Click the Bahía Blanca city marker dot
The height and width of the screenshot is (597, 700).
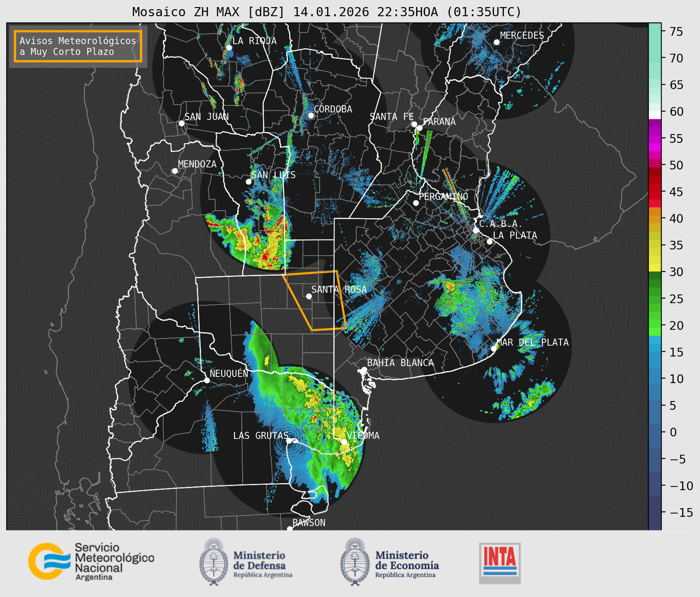click(364, 369)
